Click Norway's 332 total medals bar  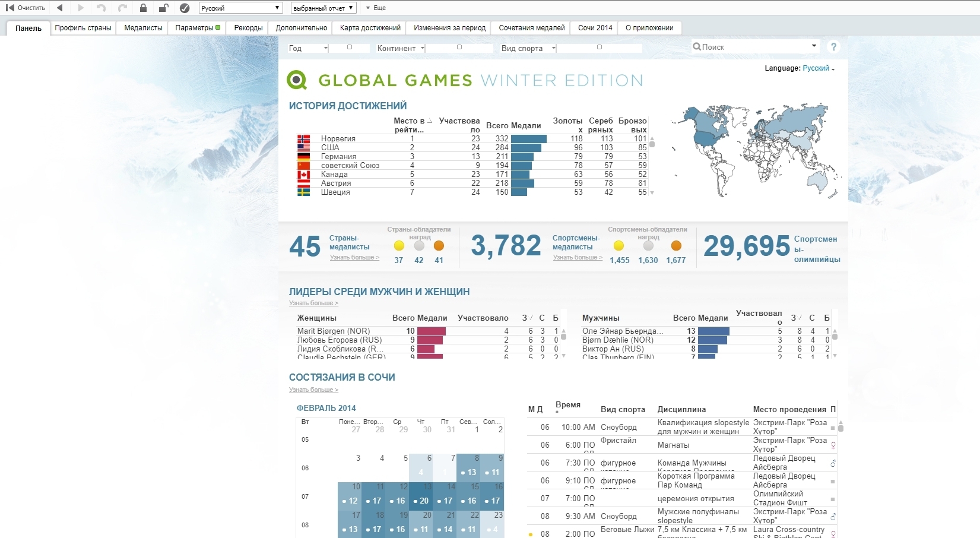click(x=529, y=138)
